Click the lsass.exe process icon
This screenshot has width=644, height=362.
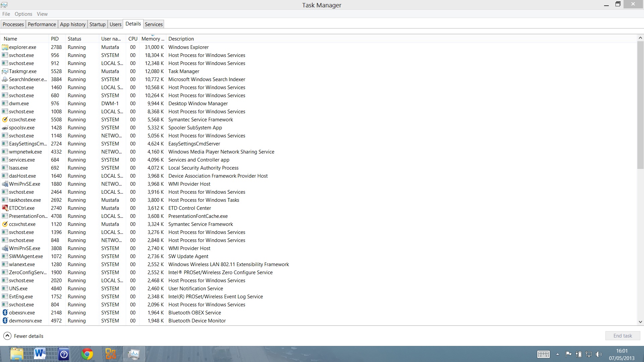pyautogui.click(x=5, y=168)
